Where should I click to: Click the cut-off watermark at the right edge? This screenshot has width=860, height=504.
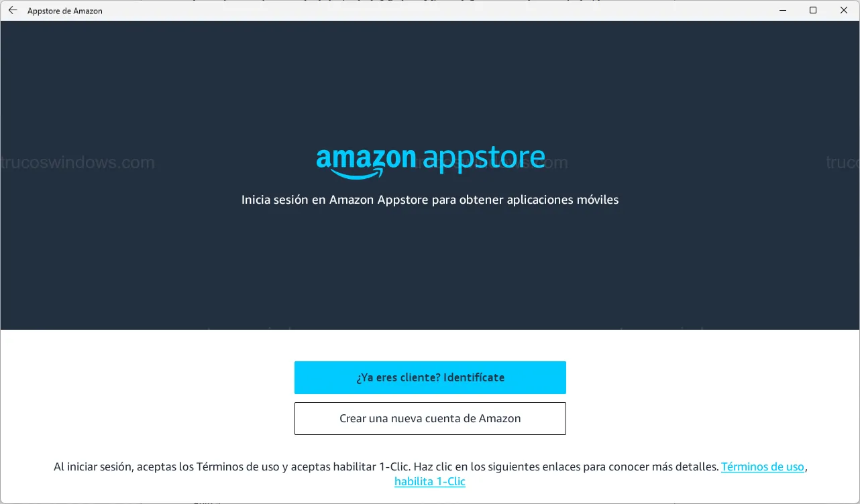click(843, 162)
